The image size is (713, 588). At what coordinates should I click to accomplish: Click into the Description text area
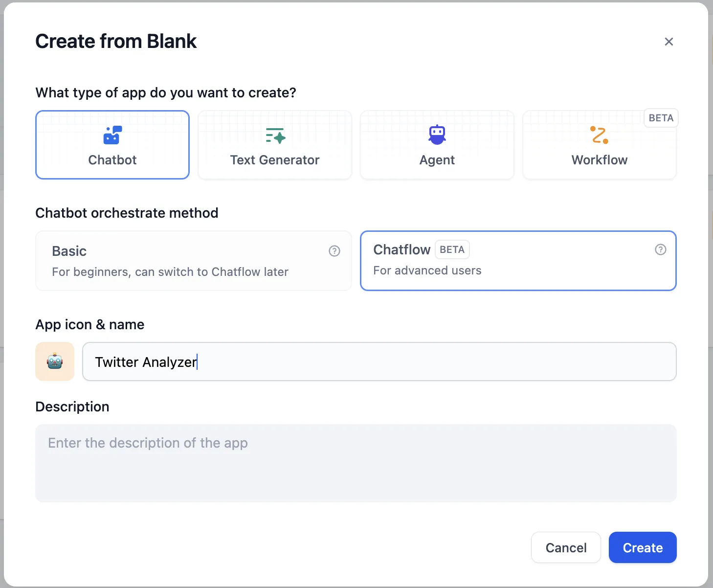point(356,463)
